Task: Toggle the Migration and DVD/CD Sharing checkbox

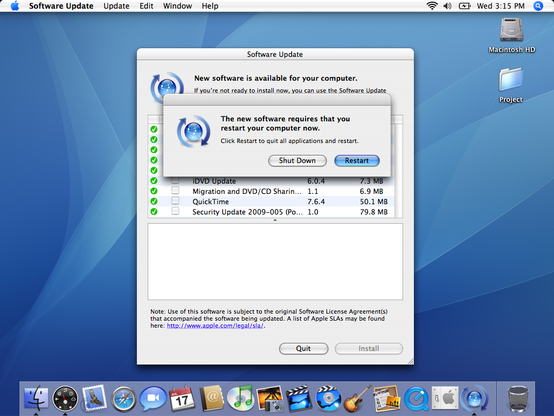Action: (175, 191)
